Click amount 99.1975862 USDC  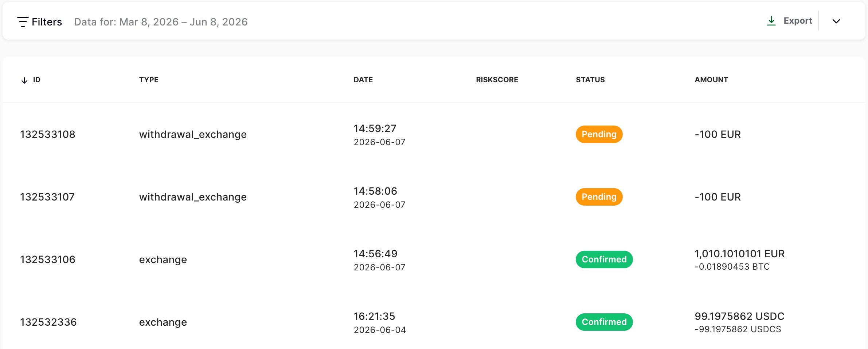pos(739,316)
